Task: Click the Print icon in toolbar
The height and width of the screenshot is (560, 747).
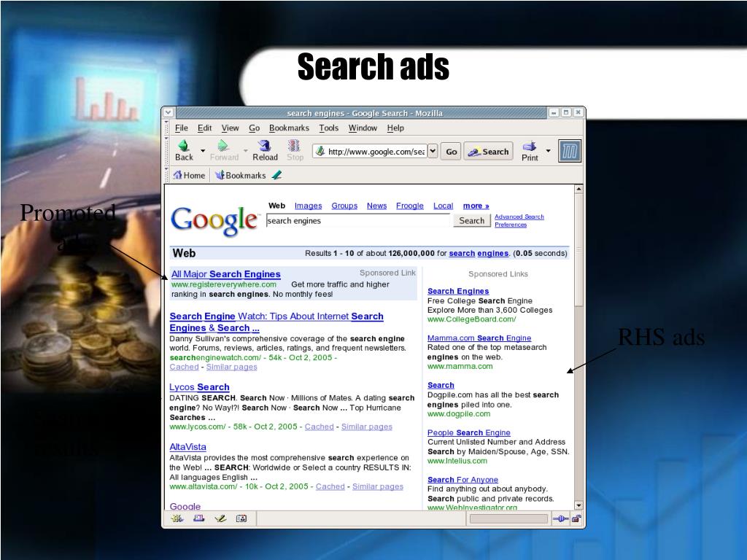Action: [530, 146]
